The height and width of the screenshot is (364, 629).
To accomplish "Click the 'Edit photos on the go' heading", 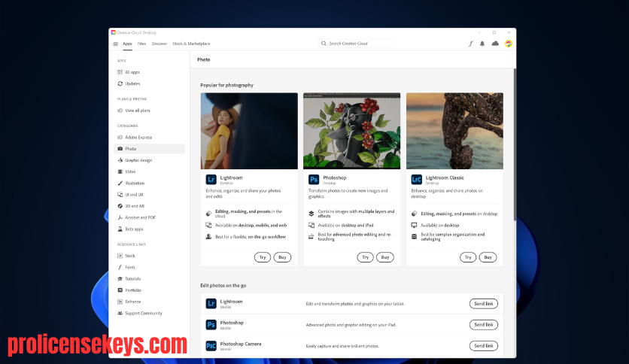I will [x=223, y=286].
